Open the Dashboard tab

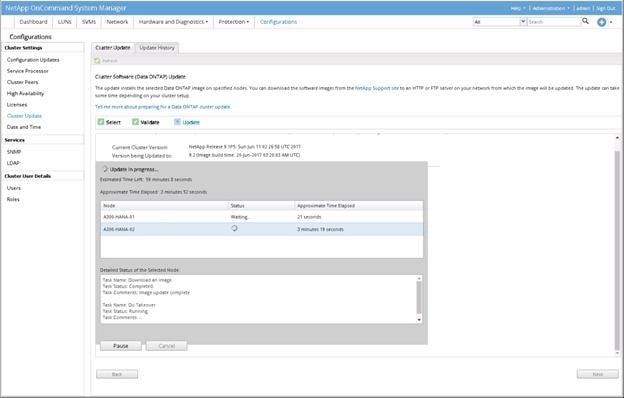tap(33, 22)
